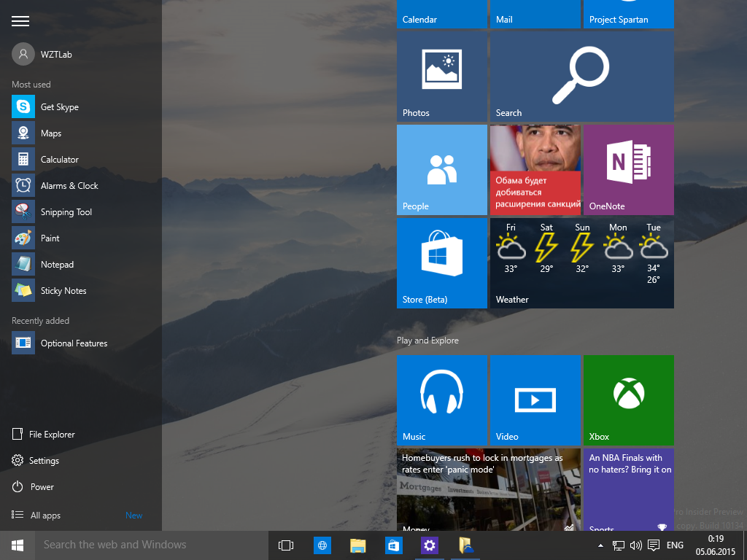Open the Store shopping bag on taskbar
Screen dimensions: 747x560
point(393,545)
